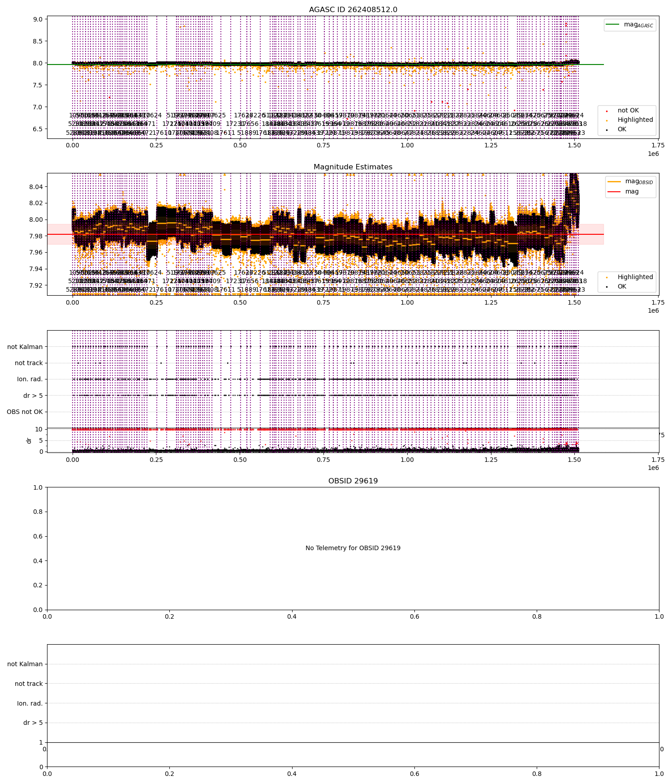Click the '8.04' y-axis tick label
672x784 pixels.
(36, 187)
